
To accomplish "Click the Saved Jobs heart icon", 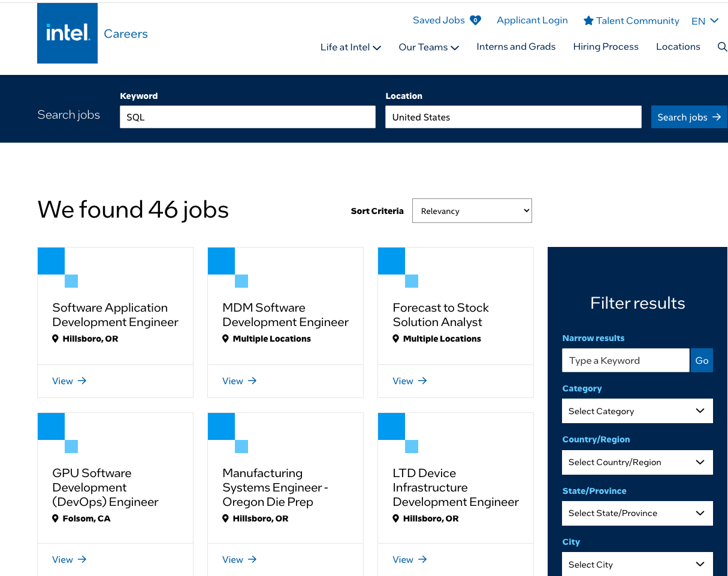I will 475,20.
